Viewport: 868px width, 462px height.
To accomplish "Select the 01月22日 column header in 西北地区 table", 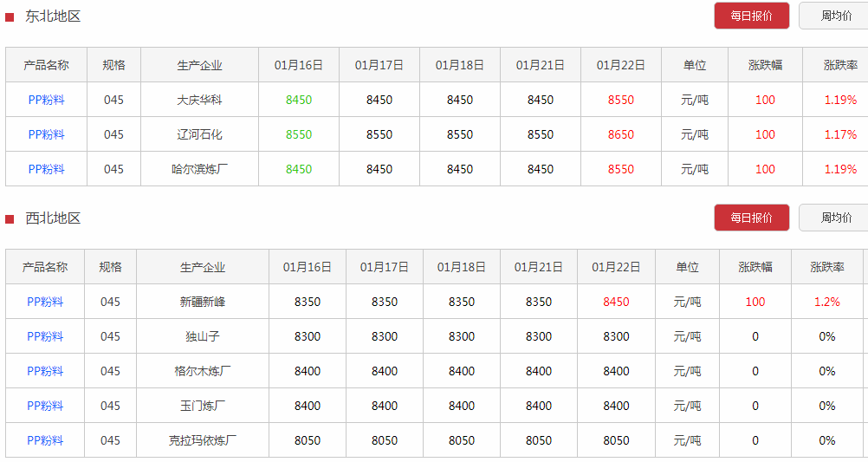I will 616,267.
